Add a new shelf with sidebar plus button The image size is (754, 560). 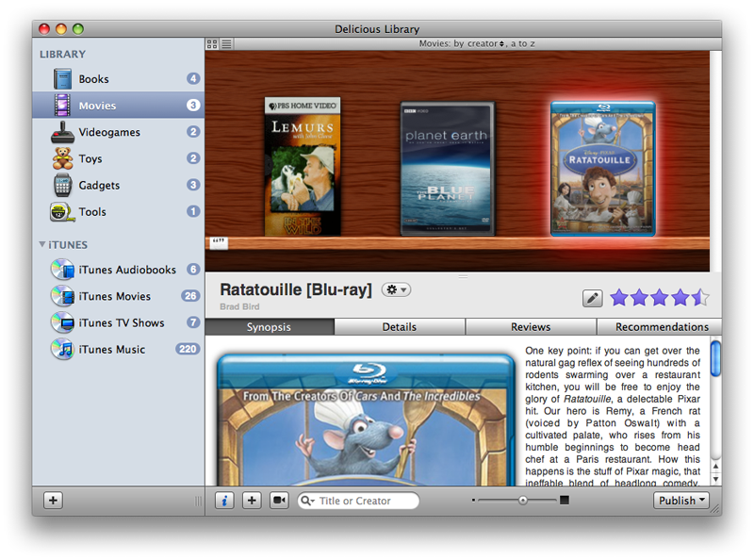coord(53,501)
